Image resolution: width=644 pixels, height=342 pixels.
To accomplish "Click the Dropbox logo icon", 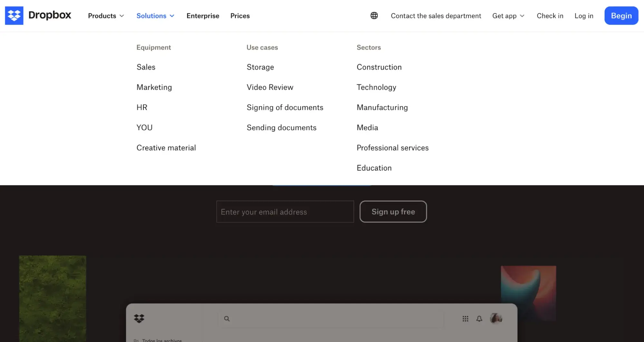I will click(x=14, y=15).
